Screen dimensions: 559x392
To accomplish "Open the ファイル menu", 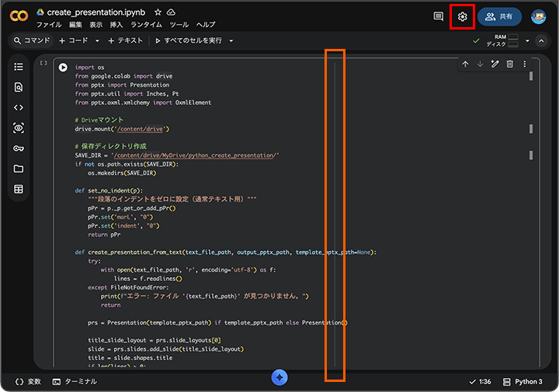I will 48,25.
